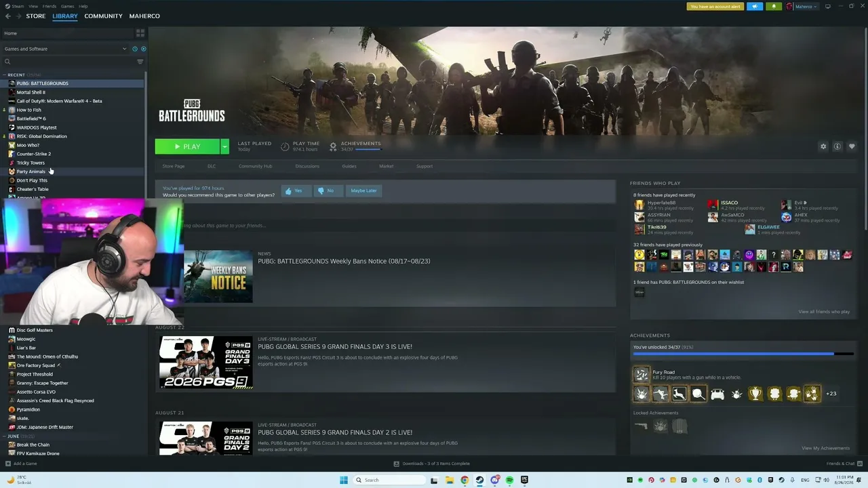Screen dimensions: 868x488
Task: Select Counter-Strike 2 in library list
Action: click(x=34, y=154)
